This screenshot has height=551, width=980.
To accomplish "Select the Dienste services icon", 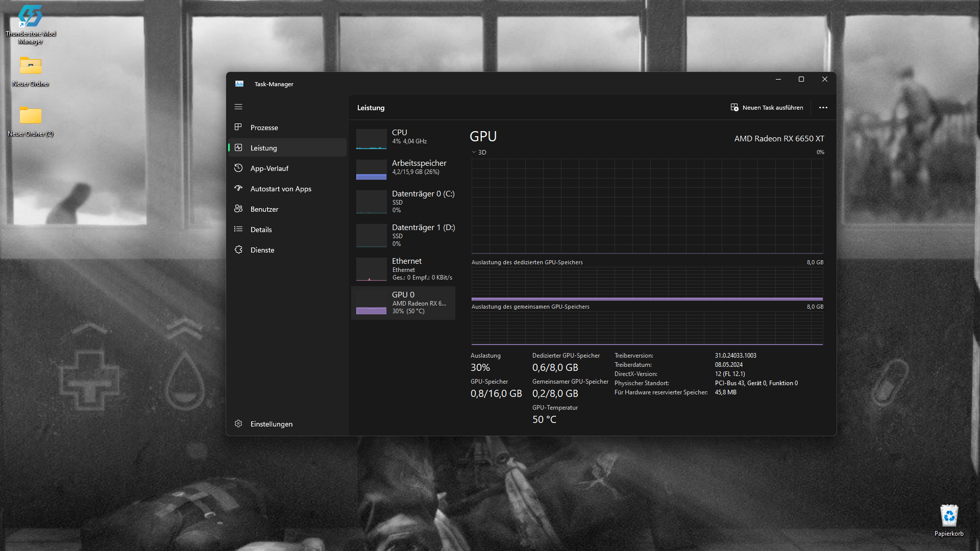I will point(238,249).
